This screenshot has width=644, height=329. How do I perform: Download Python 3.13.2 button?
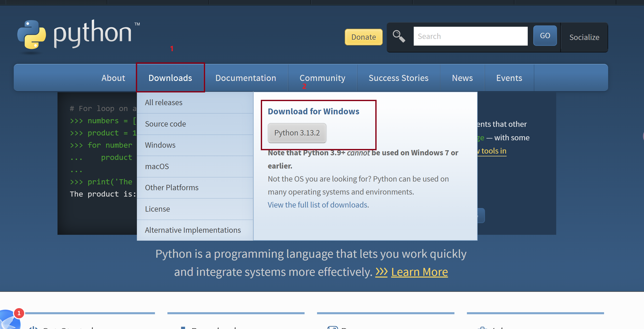coord(297,133)
